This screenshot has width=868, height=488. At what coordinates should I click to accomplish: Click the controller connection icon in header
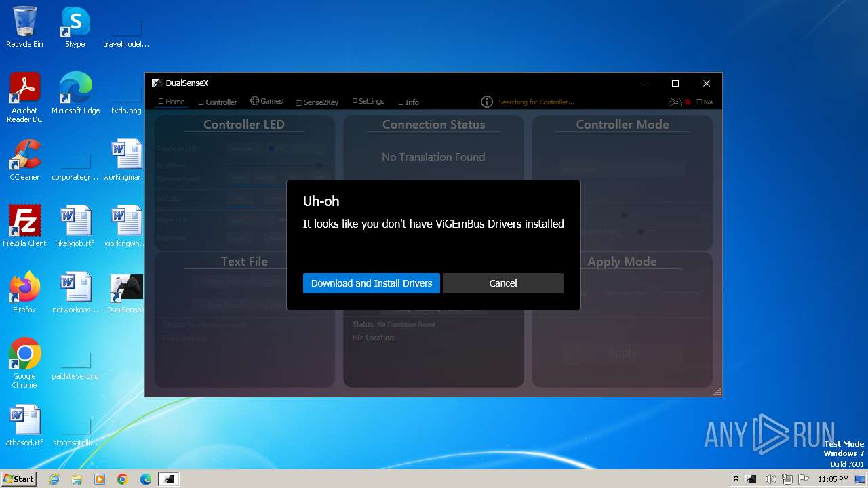675,102
